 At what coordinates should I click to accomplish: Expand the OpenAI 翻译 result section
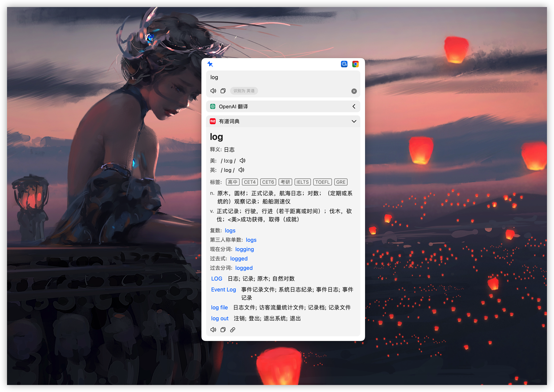(x=354, y=106)
